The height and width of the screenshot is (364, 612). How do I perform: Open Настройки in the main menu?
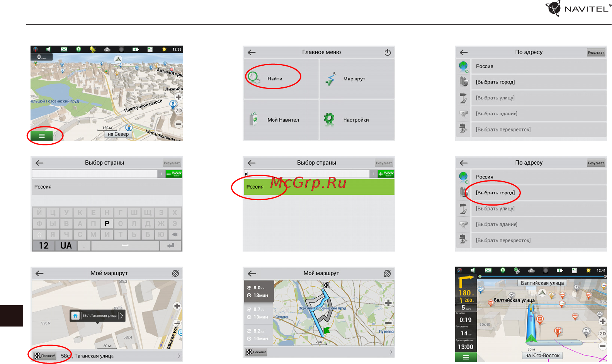pos(357,120)
